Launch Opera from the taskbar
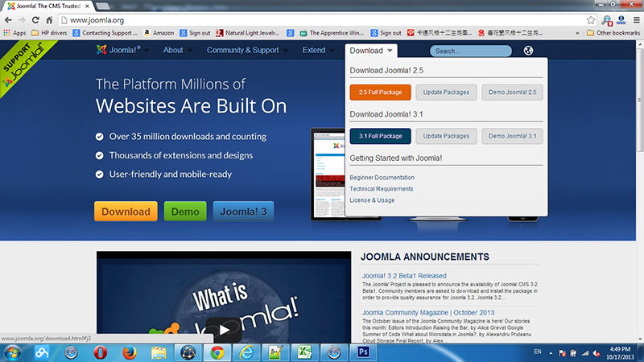This screenshot has width=644, height=362. pyautogui.click(x=100, y=352)
